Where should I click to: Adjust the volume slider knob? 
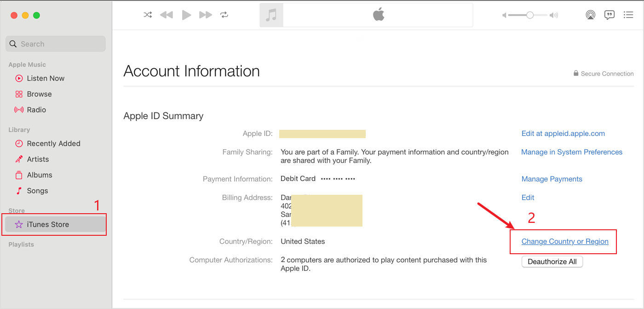pos(530,15)
